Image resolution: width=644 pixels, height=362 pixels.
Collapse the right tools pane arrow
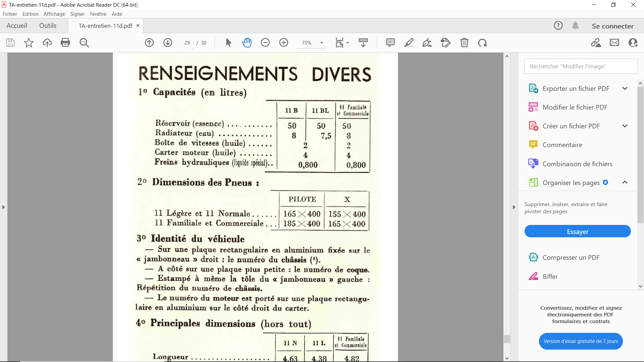514,207
